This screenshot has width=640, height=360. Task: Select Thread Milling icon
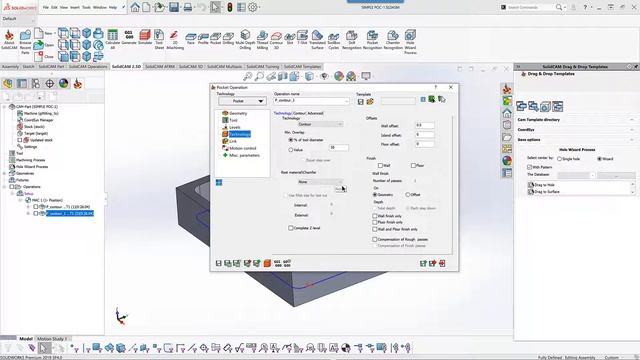coord(262,39)
